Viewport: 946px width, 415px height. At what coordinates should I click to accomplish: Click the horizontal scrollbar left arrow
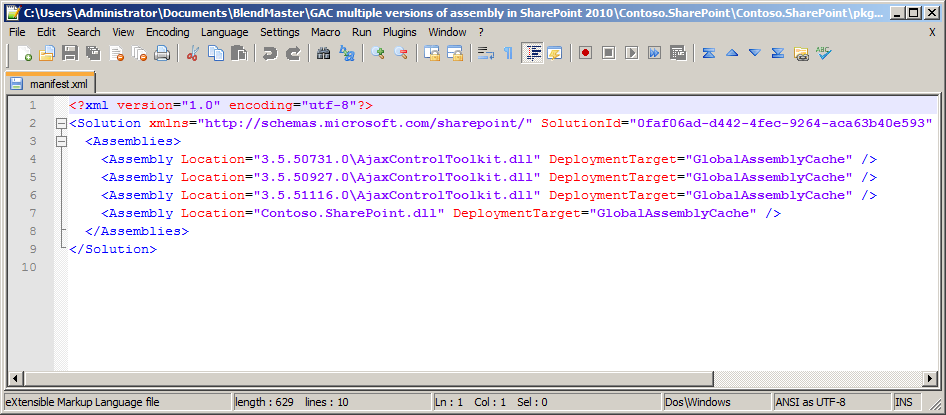pyautogui.click(x=14, y=379)
